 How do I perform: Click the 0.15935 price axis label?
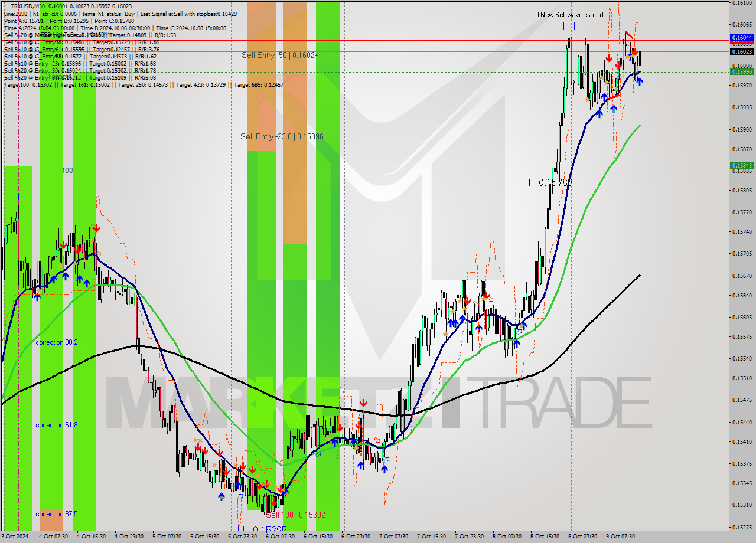point(742,107)
